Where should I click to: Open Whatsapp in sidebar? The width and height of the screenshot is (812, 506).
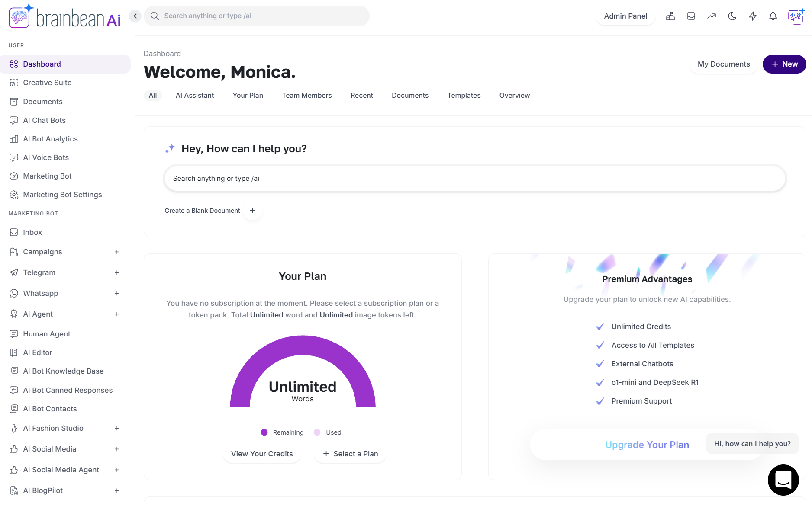pyautogui.click(x=41, y=293)
